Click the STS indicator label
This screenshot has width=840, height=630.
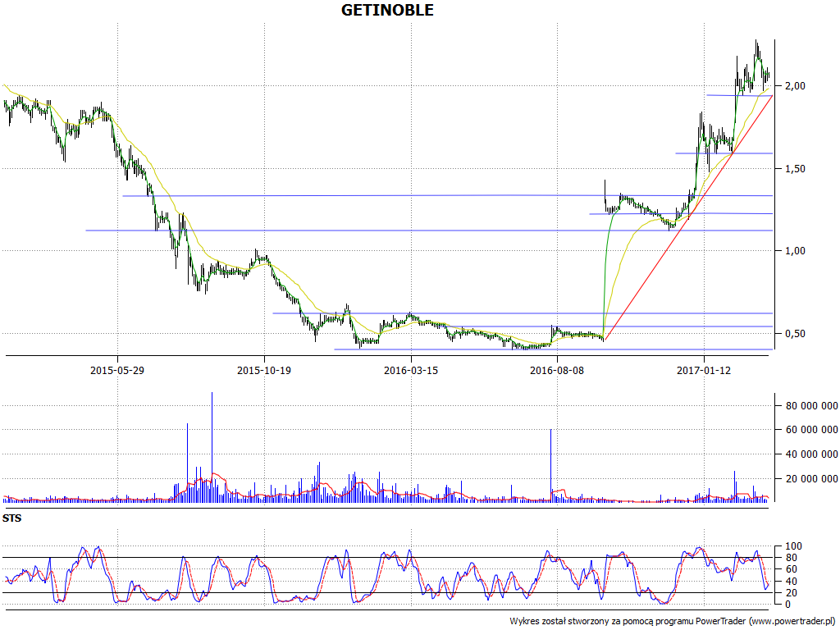point(11,518)
